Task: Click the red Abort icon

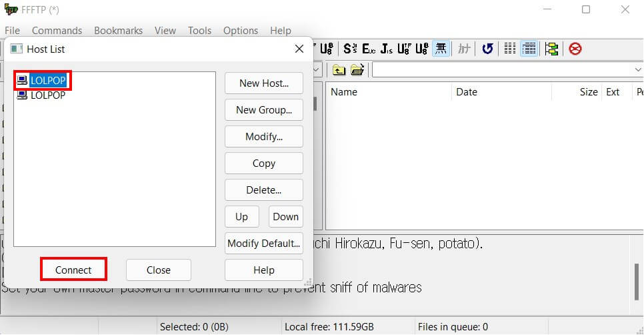Action: [575, 49]
